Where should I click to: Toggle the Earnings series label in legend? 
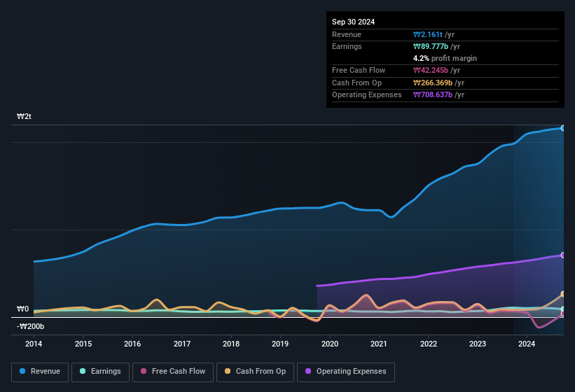click(x=106, y=372)
